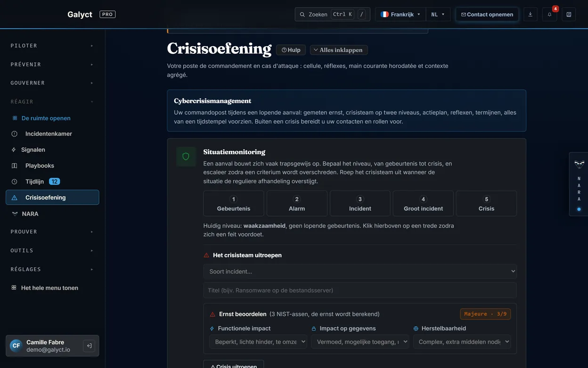Open NARA menu item in sidebar

pos(52,214)
